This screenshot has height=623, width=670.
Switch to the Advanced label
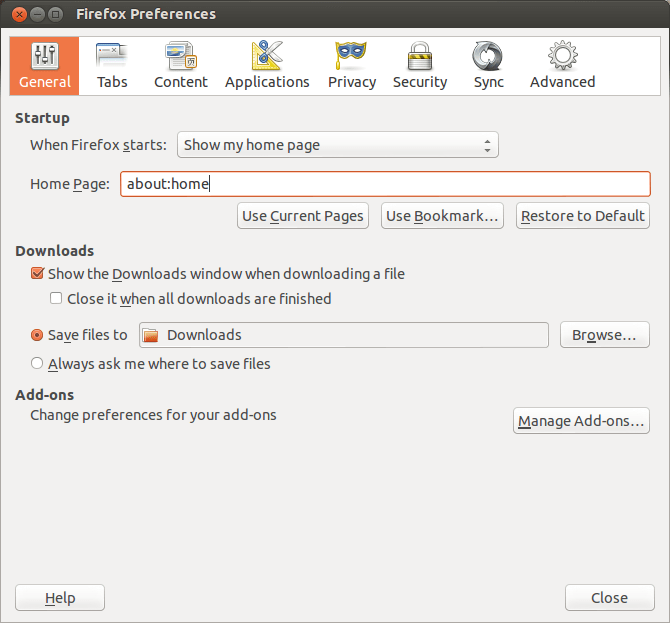tap(562, 82)
